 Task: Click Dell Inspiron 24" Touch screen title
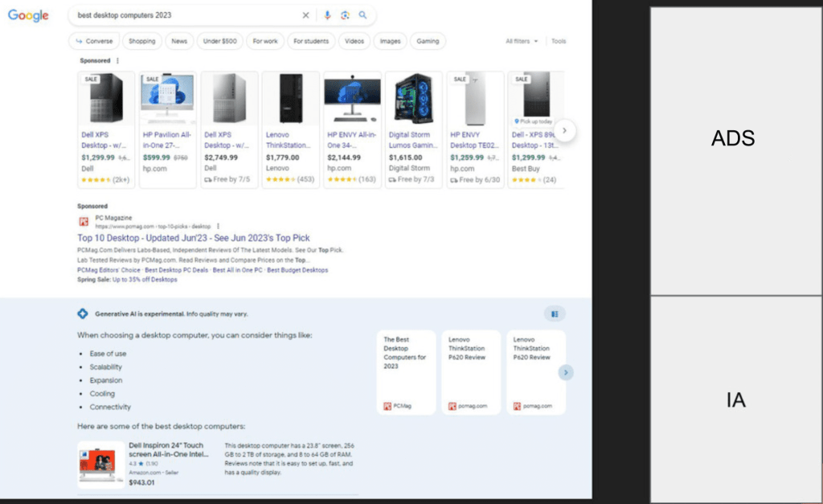click(x=168, y=449)
